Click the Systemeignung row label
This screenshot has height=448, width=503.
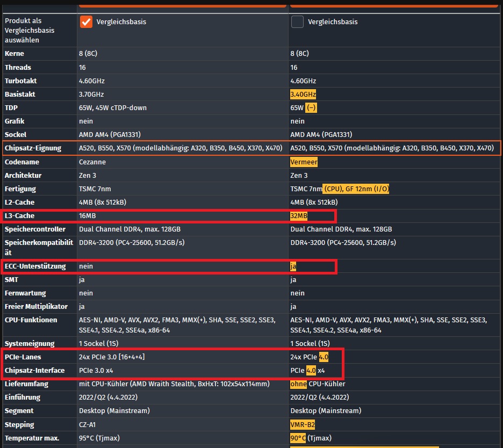tap(30, 343)
